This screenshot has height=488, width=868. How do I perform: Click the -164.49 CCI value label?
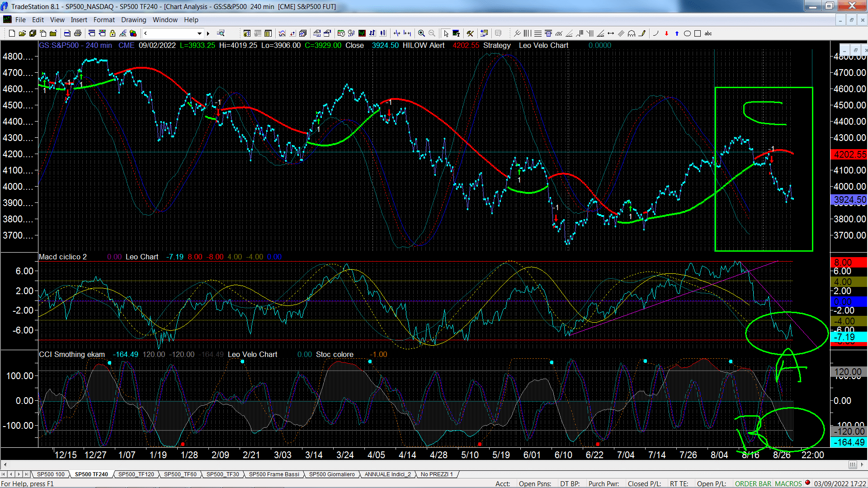tap(849, 442)
